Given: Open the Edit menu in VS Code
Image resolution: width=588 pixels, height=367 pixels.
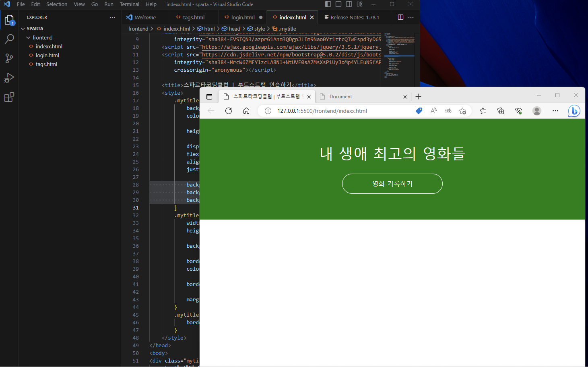Looking at the screenshot, I should (35, 4).
